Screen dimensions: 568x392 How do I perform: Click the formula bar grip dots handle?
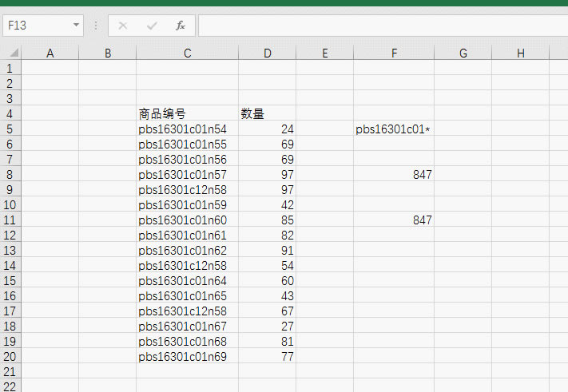(96, 26)
